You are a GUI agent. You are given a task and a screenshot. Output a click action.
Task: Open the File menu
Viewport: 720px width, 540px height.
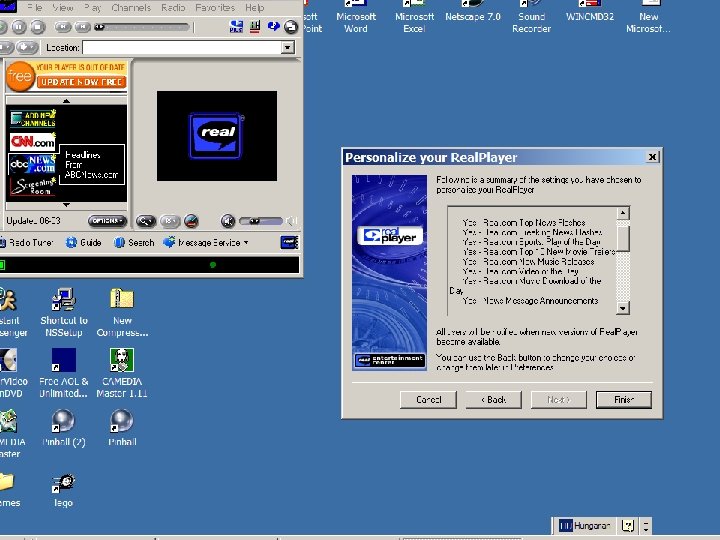click(x=34, y=8)
